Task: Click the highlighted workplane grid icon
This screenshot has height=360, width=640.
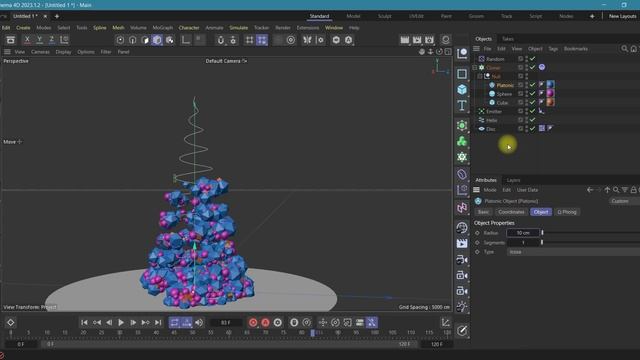Action: click(x=262, y=40)
